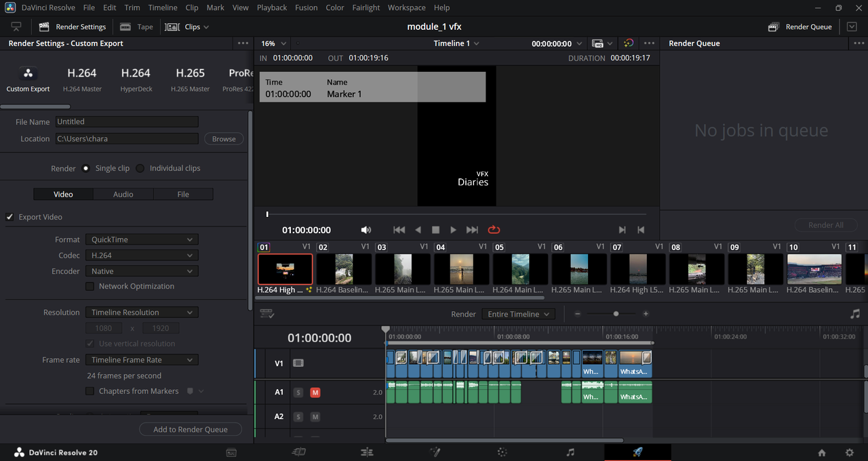This screenshot has width=868, height=461.
Task: Open the Fairlight page music note icon
Action: (x=570, y=452)
